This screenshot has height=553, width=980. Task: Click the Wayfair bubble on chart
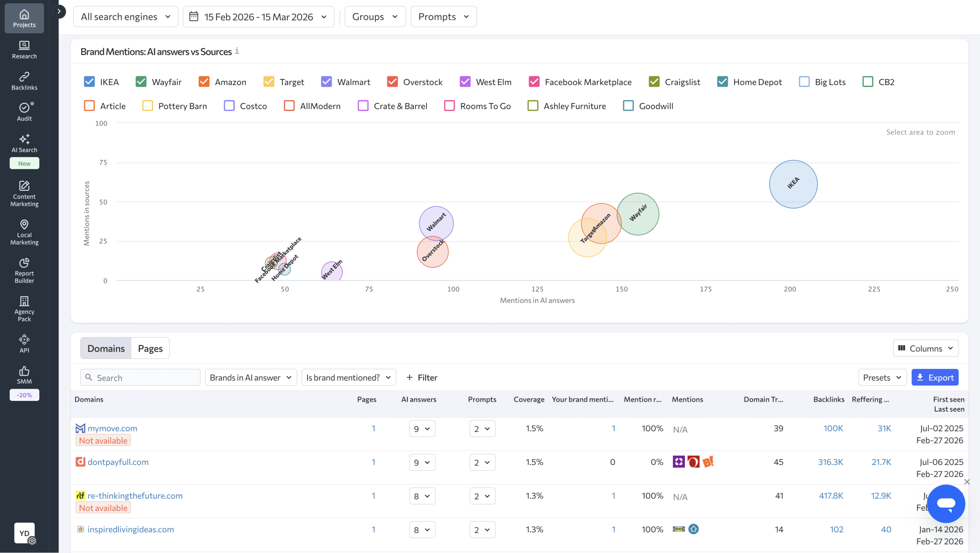(x=638, y=214)
